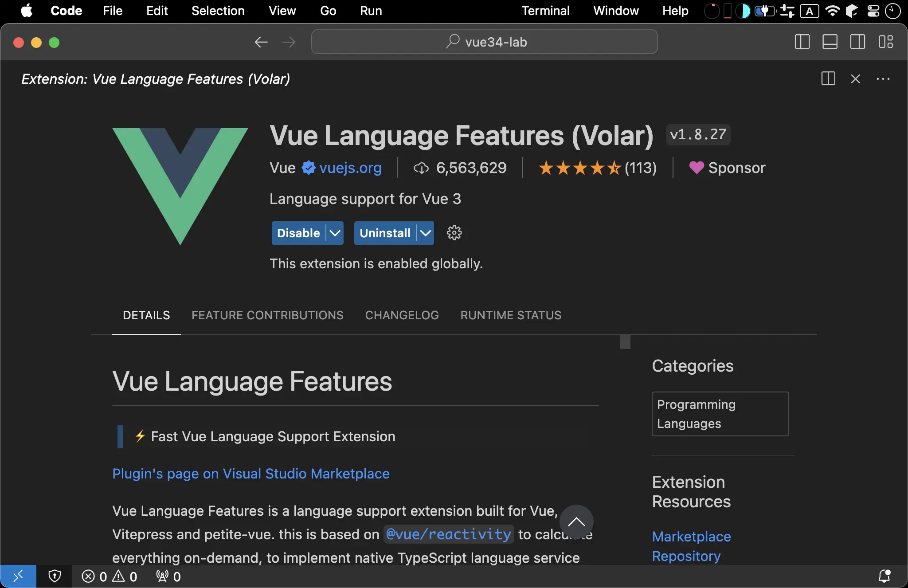Open Control Center in the menu bar
Image resolution: width=908 pixels, height=588 pixels.
point(873,11)
